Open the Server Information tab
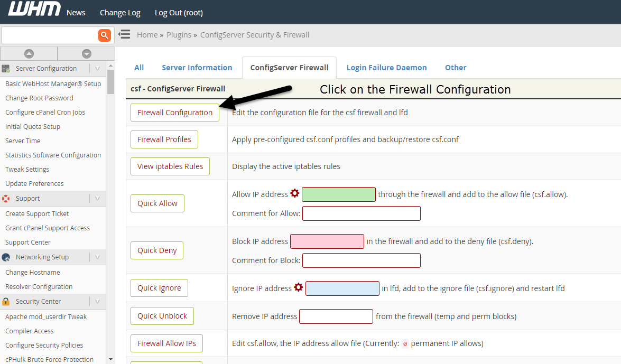621x364 pixels. [x=197, y=68]
